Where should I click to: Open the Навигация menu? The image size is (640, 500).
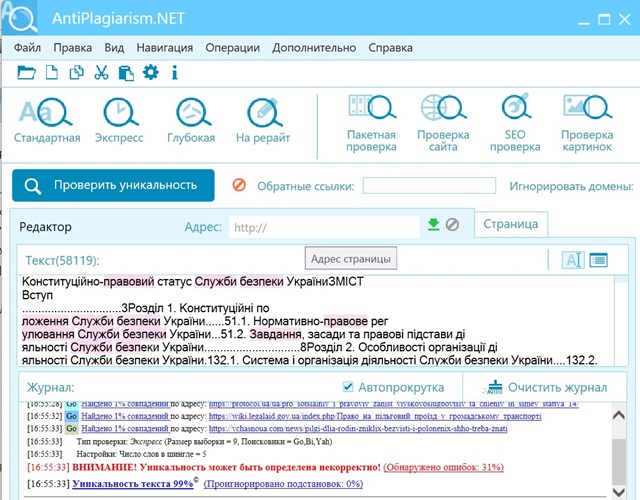(x=165, y=48)
